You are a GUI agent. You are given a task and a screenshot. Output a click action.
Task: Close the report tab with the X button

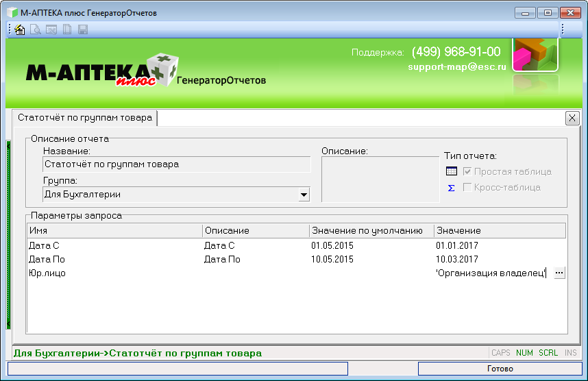point(572,119)
